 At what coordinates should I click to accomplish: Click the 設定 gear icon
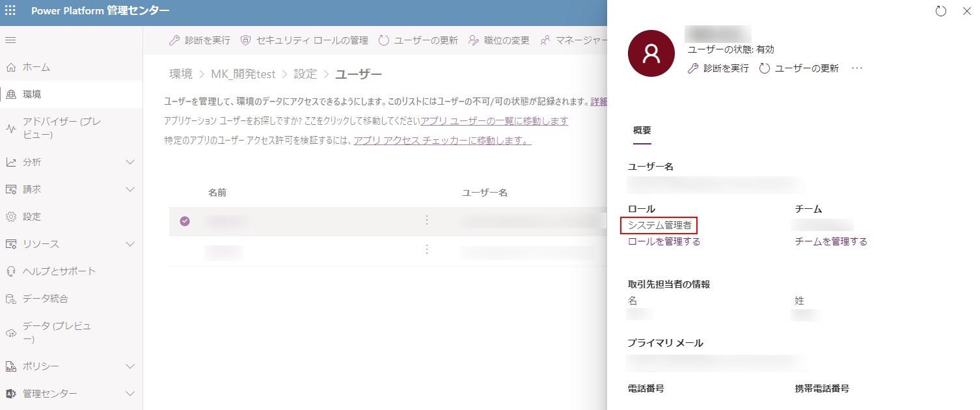(10, 217)
